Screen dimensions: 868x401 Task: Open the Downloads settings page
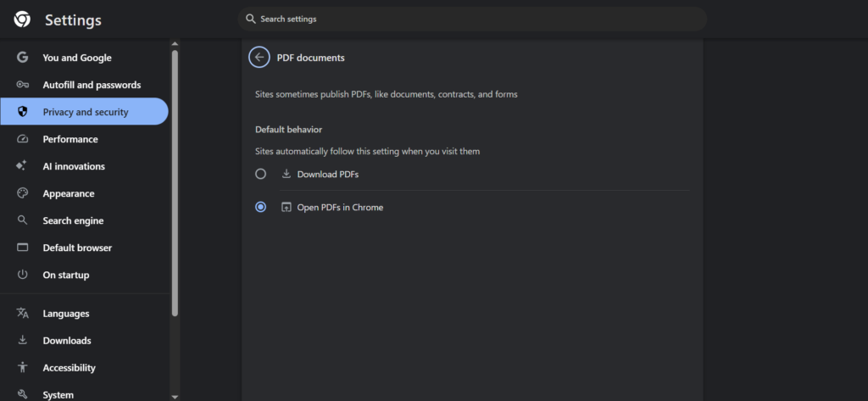pos(67,341)
